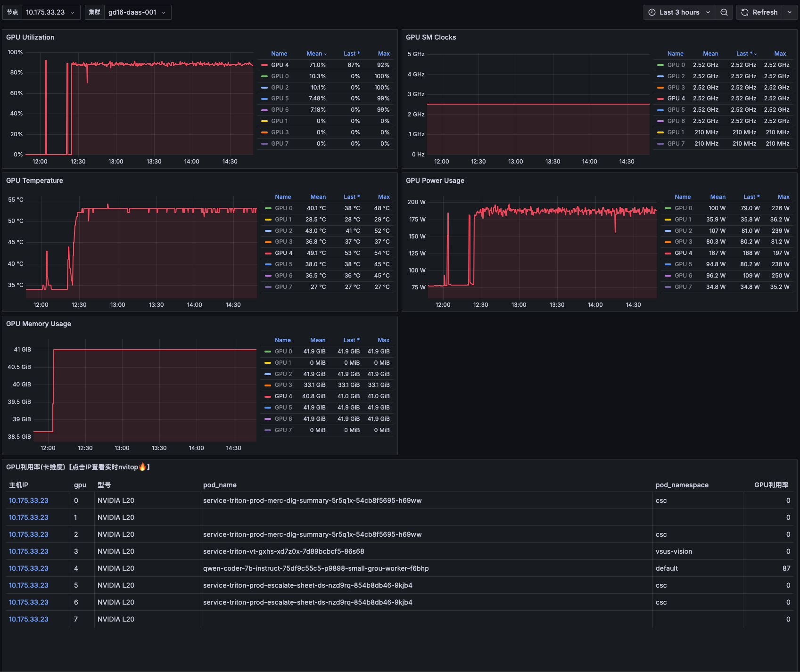Viewport: 800px width, 672px height.
Task: Click GPU 3 memory value 33.1 GiB mean
Action: pos(314,385)
